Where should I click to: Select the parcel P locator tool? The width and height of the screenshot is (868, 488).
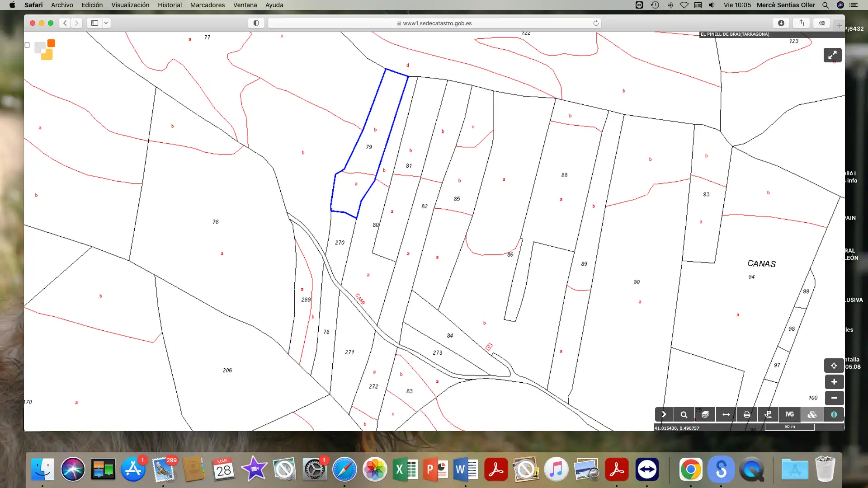768,414
